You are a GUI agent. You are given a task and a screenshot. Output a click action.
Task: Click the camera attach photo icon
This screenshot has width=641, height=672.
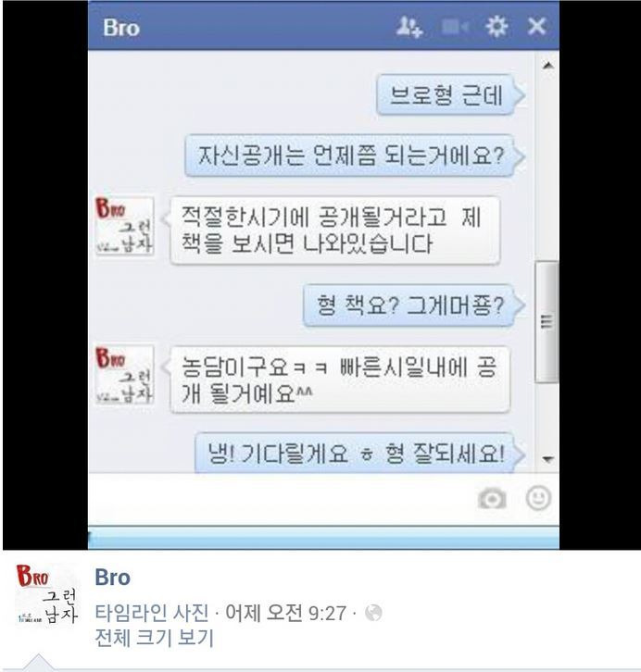(492, 498)
